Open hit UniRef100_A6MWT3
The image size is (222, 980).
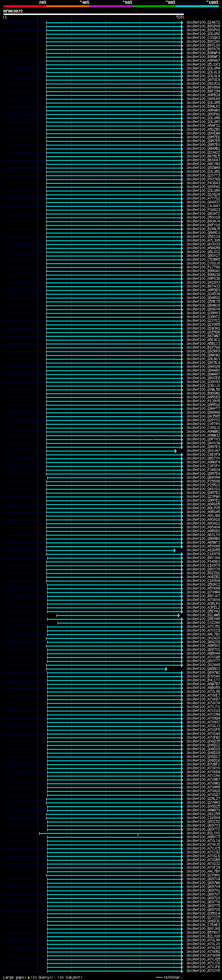click(203, 543)
